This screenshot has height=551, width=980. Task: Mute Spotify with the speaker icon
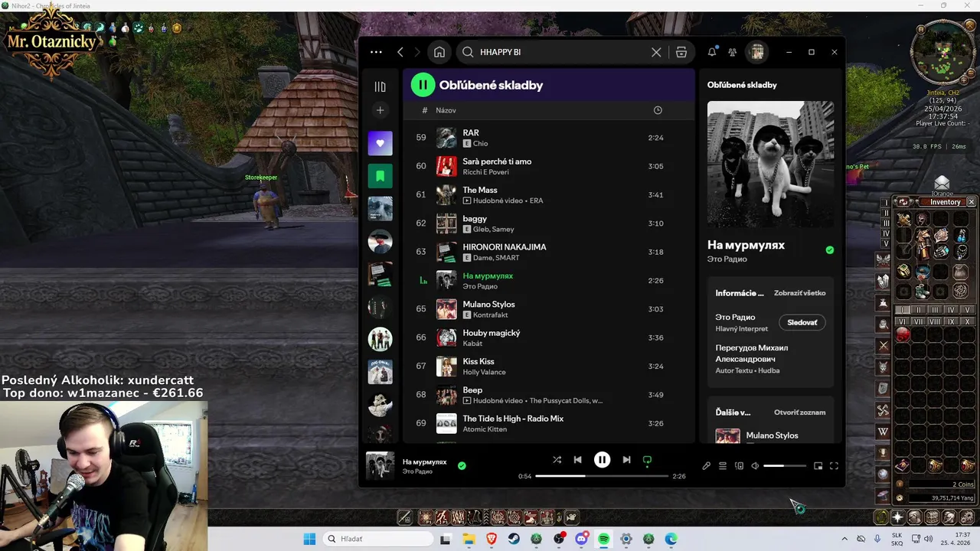click(x=755, y=465)
